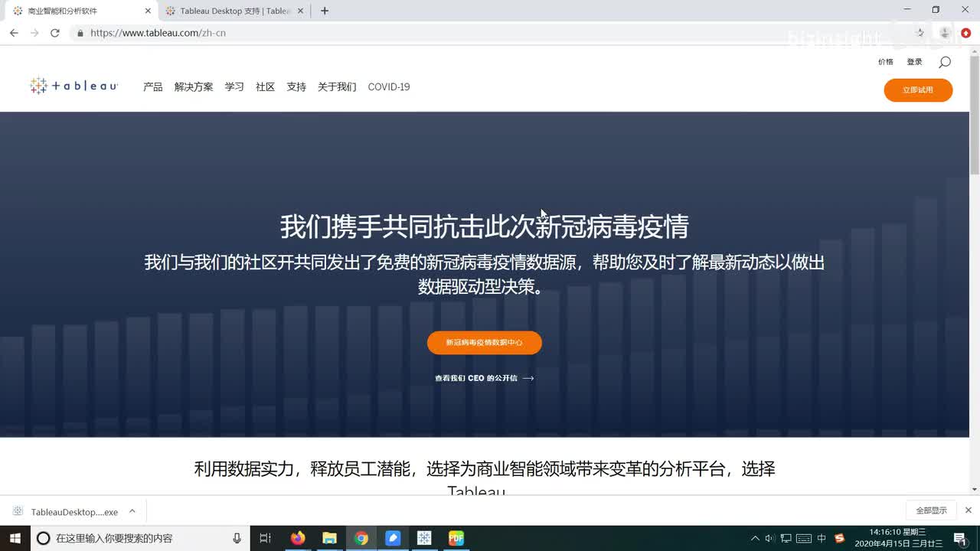
Task: Toggle the 中 input language indicator
Action: tap(822, 538)
